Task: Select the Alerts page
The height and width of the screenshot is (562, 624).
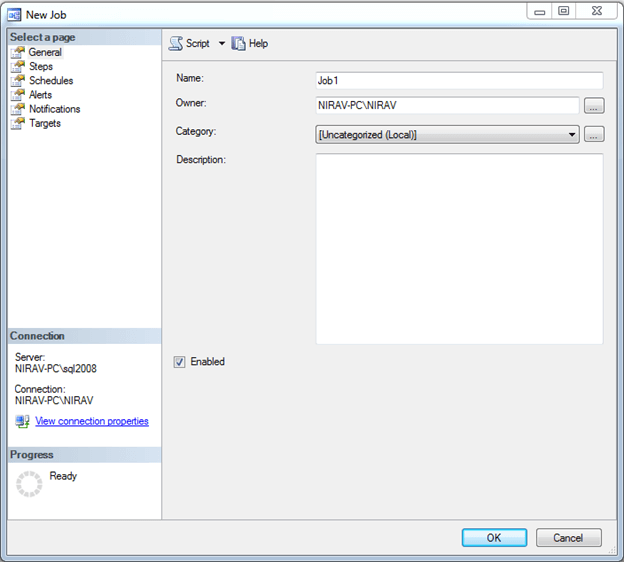Action: pos(40,95)
